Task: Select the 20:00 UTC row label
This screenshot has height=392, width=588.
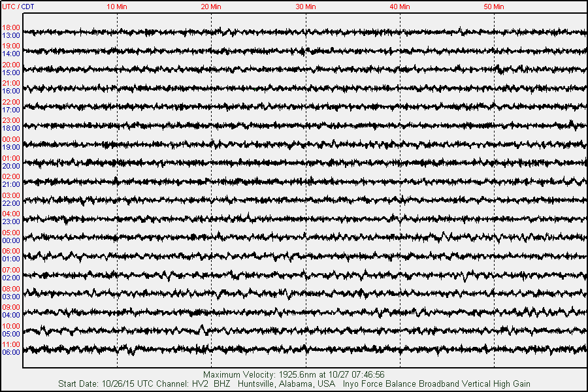Action: click(x=11, y=65)
